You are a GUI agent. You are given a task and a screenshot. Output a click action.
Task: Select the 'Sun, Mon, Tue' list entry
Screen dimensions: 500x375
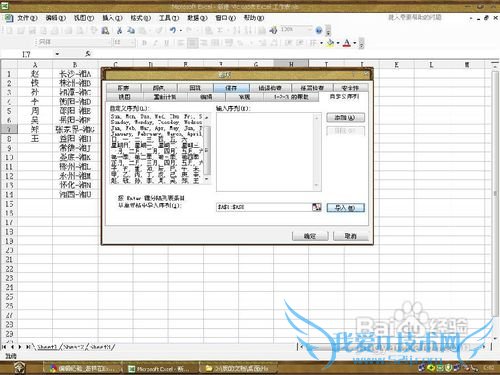(x=156, y=117)
